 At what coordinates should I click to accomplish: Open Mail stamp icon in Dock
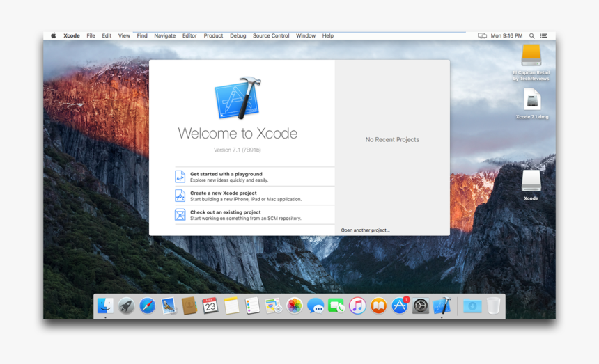click(168, 306)
